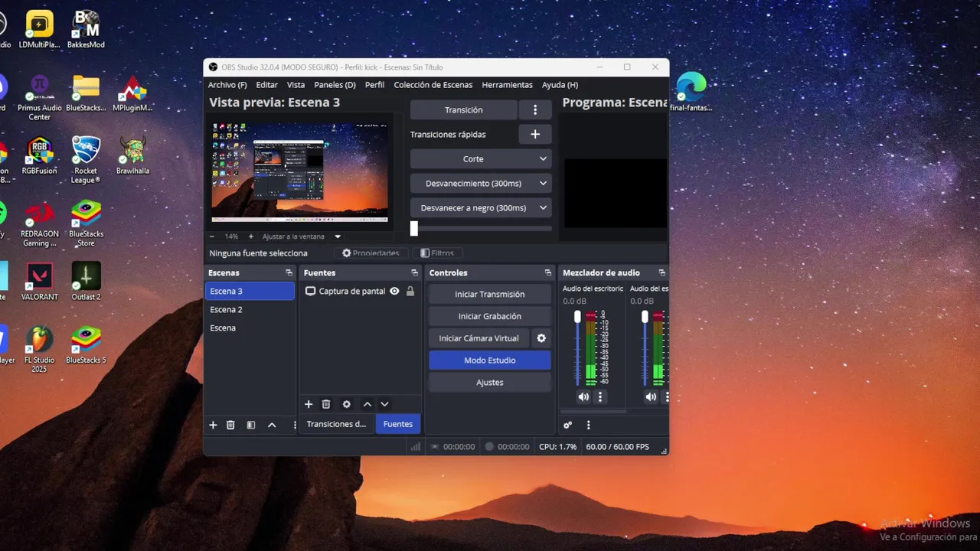Click the transition T-bar slider handle
Viewport: 980px width, 551px height.
click(x=414, y=228)
